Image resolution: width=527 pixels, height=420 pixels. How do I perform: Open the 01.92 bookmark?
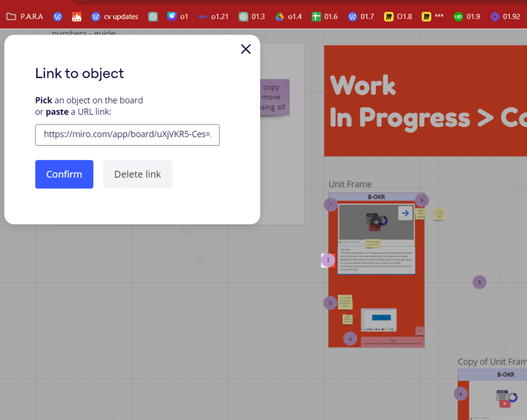[505, 16]
